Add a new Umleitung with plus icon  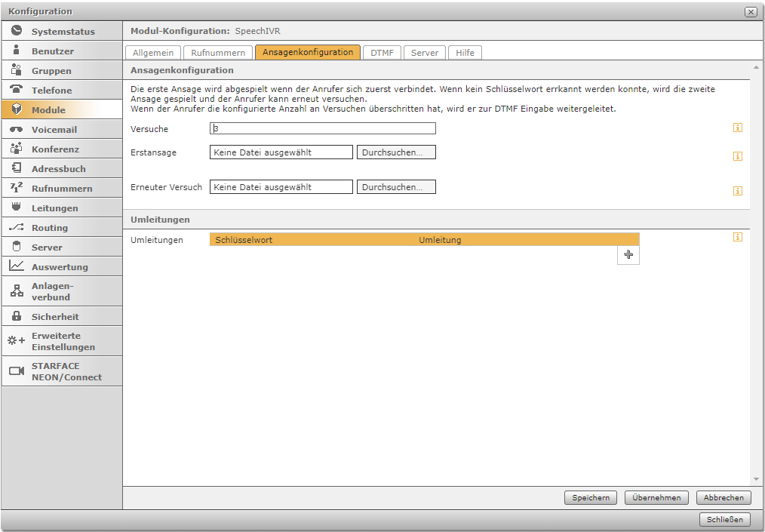pyautogui.click(x=628, y=255)
